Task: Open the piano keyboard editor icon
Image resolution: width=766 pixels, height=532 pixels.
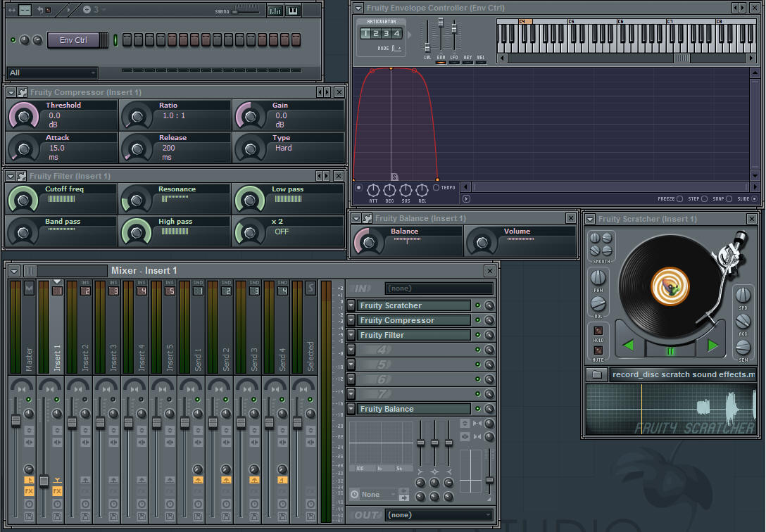Action: [x=292, y=11]
